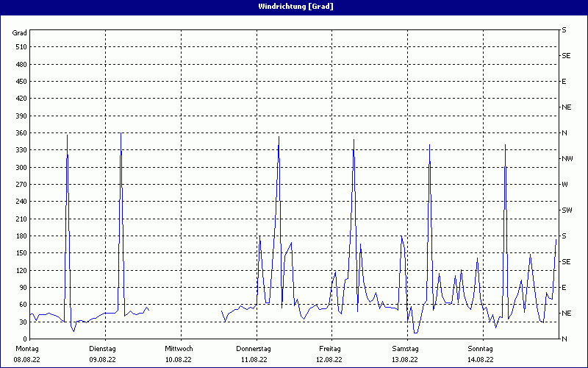Click the W compass label on right axis

[566, 185]
